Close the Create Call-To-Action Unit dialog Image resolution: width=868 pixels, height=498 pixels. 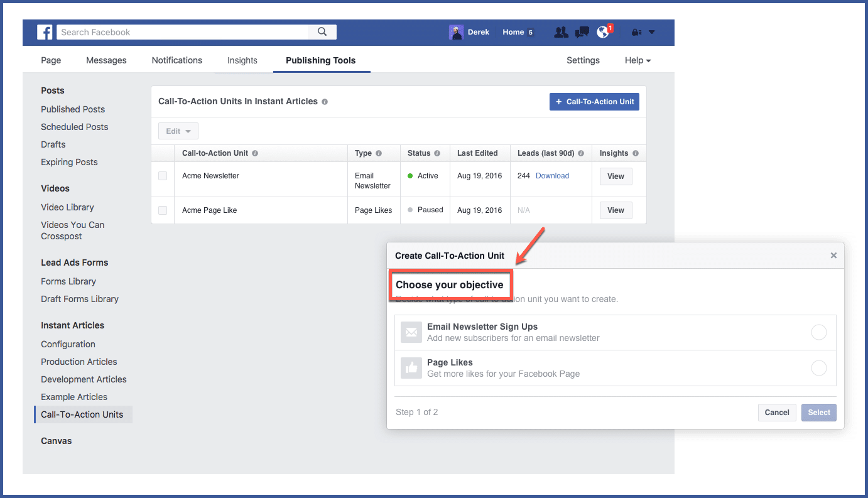click(x=833, y=256)
